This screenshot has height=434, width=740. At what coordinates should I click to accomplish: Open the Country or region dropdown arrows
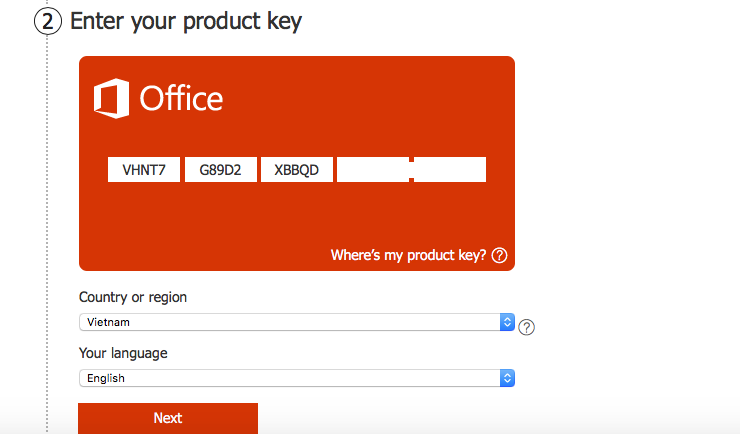pos(507,322)
